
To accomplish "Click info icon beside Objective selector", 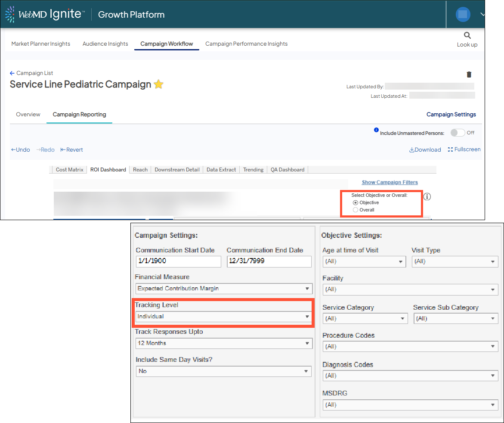I will (427, 197).
